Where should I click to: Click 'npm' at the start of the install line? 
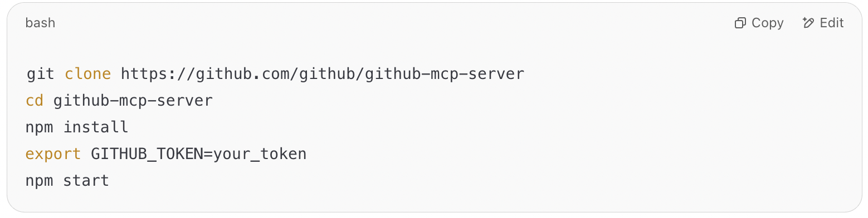coord(40,127)
